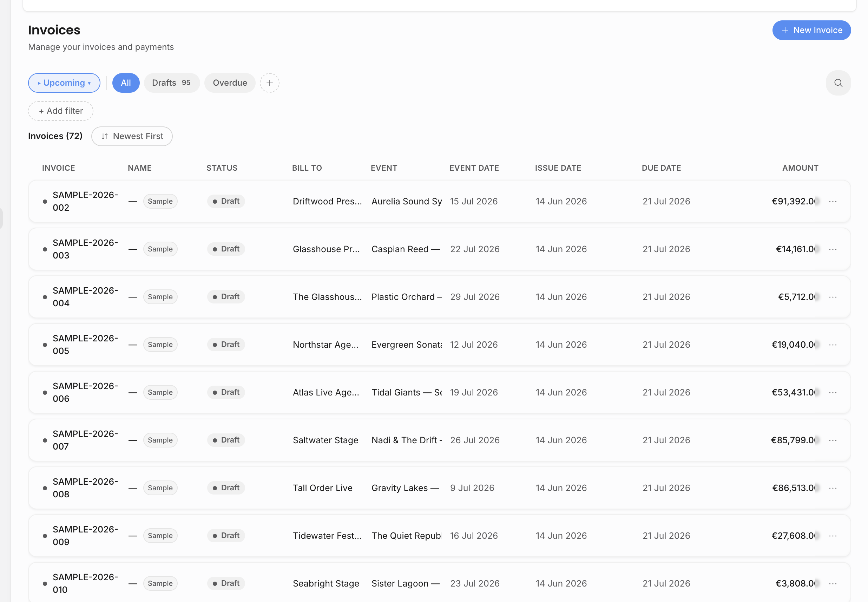Click the DUE DATE column header

click(x=662, y=168)
